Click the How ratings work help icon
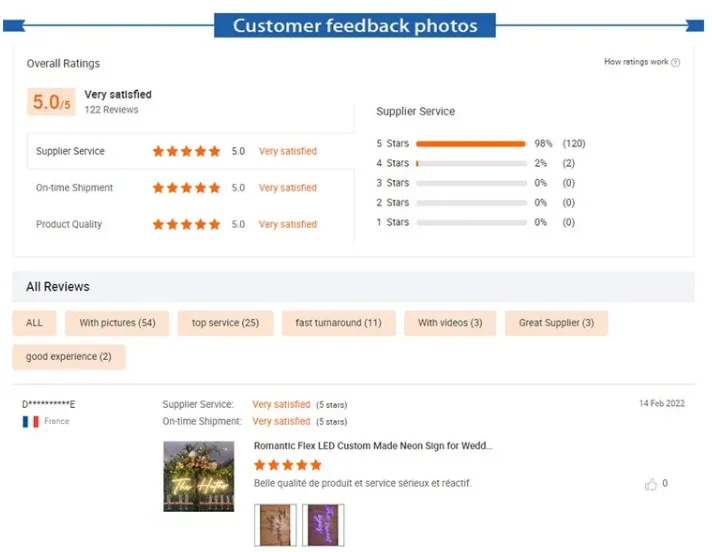The image size is (712, 552). coord(675,63)
